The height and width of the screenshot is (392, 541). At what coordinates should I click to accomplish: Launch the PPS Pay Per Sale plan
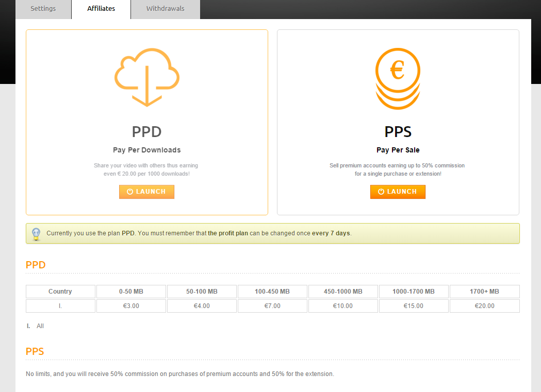point(398,192)
